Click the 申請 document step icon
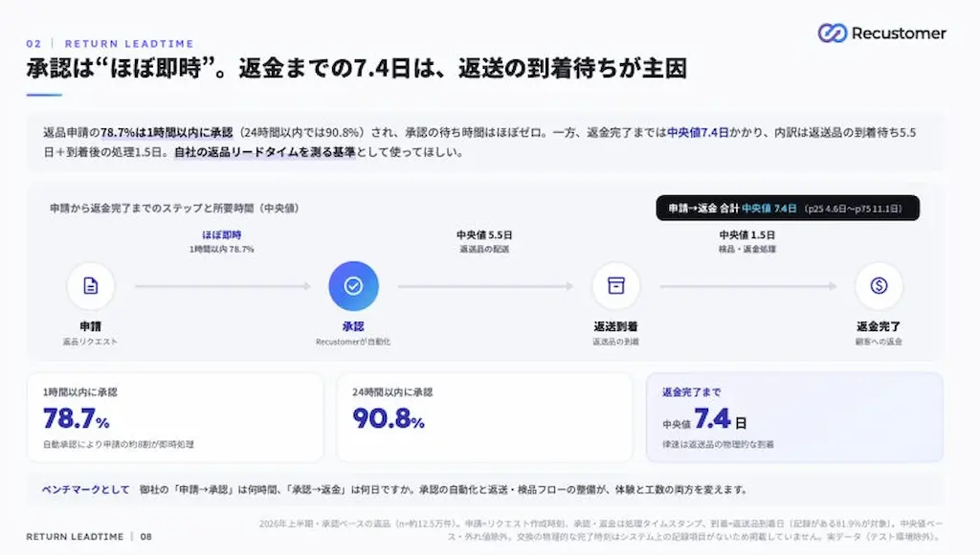Viewport: 980px width, 555px height. 91,285
